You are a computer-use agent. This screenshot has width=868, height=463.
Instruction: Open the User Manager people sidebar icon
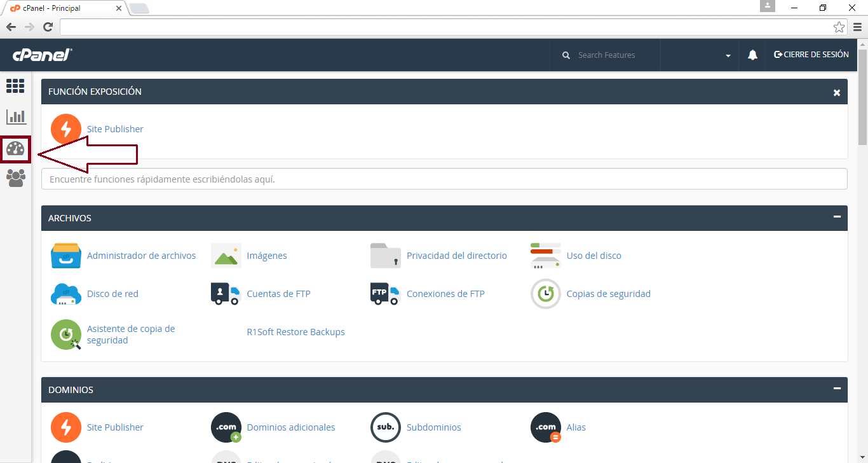[15, 178]
